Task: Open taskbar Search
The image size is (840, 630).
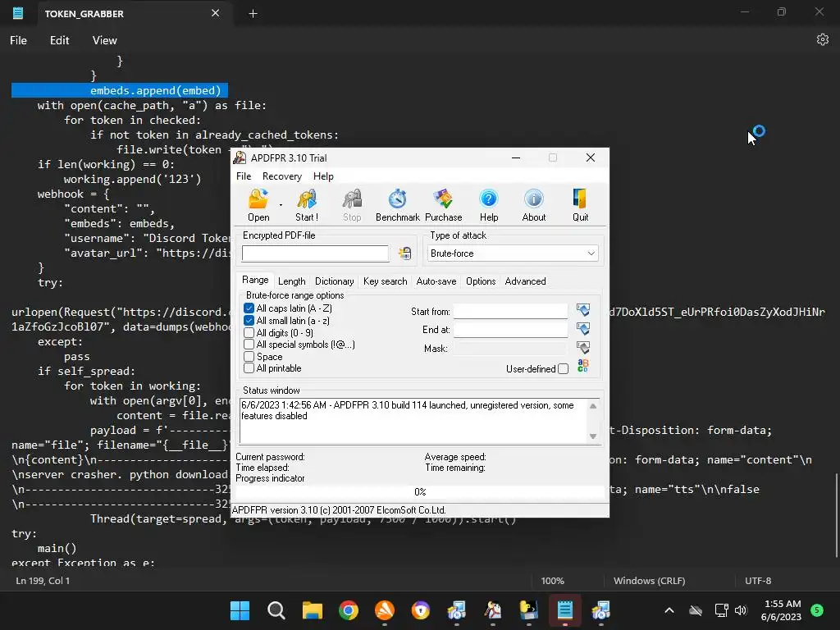Action: point(276,610)
